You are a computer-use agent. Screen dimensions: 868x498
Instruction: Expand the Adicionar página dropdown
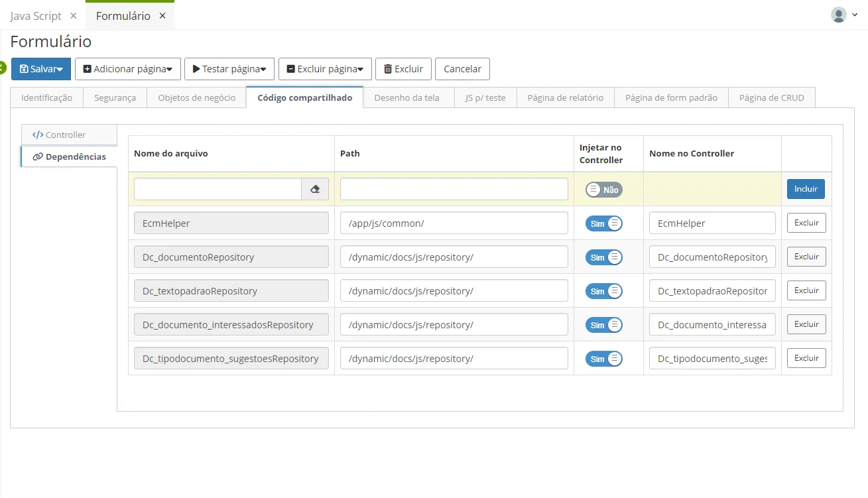(x=128, y=69)
